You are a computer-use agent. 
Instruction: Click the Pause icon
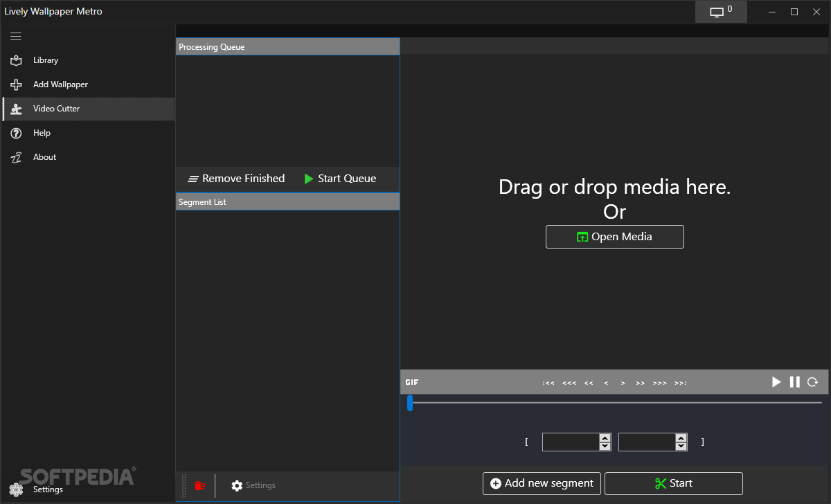[794, 382]
